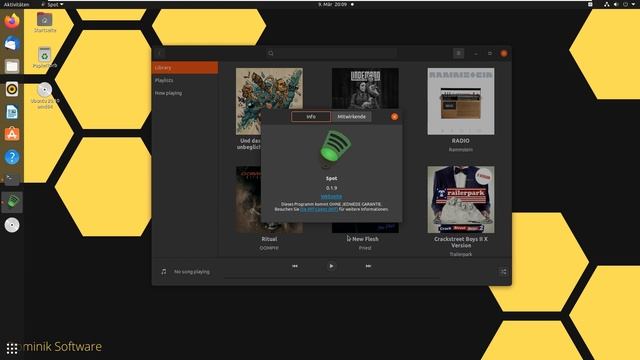This screenshot has height=360, width=640.
Task: Close the About dialog with orange X
Action: 394,117
